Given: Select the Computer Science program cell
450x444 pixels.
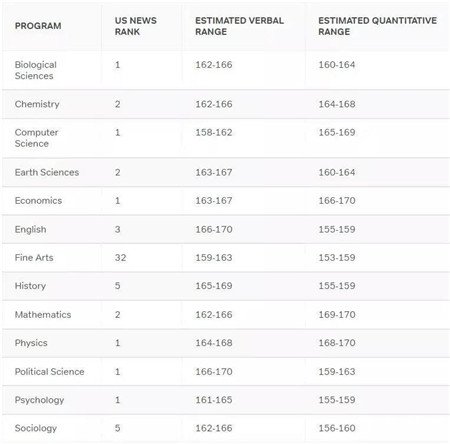Looking at the screenshot, I should click(x=36, y=138).
